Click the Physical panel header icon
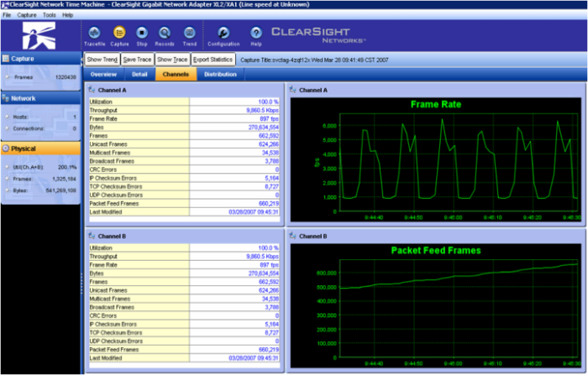The height and width of the screenshot is (375, 588). pos(6,148)
